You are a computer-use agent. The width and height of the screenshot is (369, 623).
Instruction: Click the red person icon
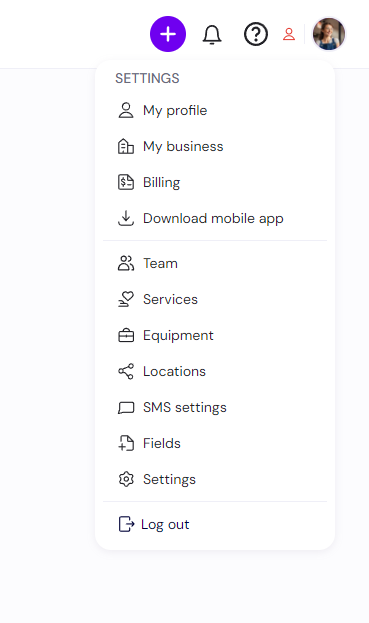point(289,34)
